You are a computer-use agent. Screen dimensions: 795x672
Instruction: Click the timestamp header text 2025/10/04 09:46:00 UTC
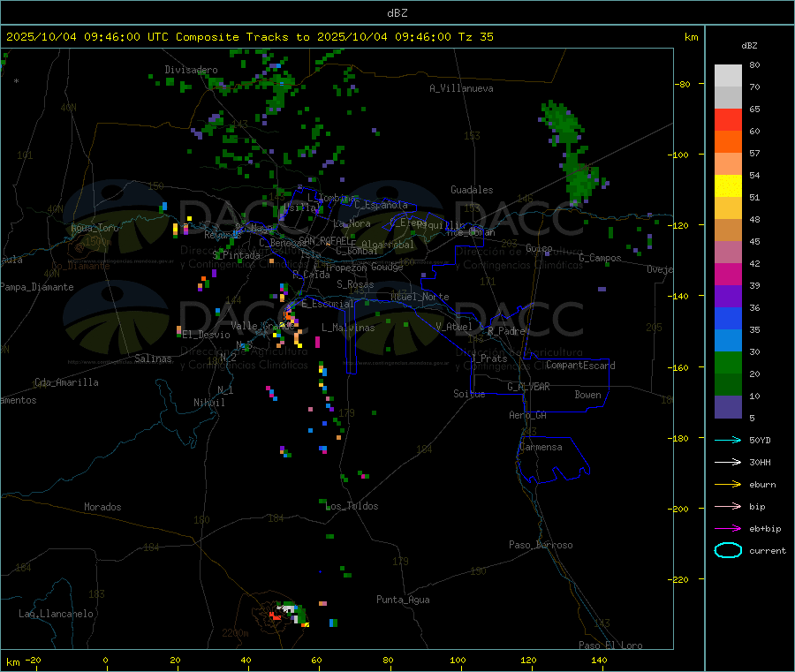click(87, 37)
